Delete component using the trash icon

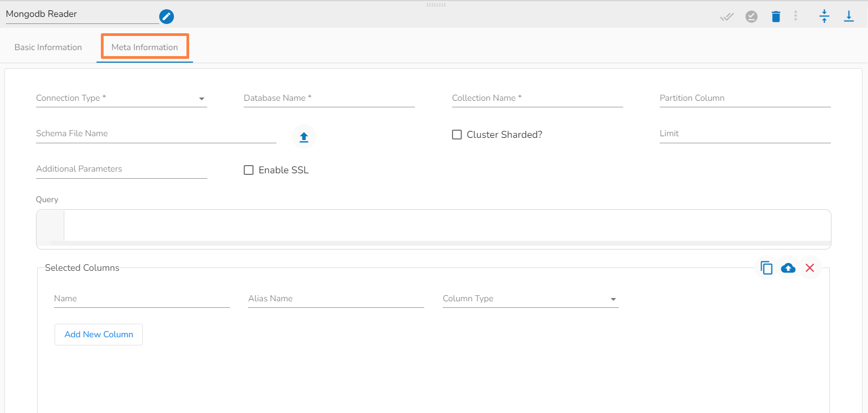click(x=776, y=16)
